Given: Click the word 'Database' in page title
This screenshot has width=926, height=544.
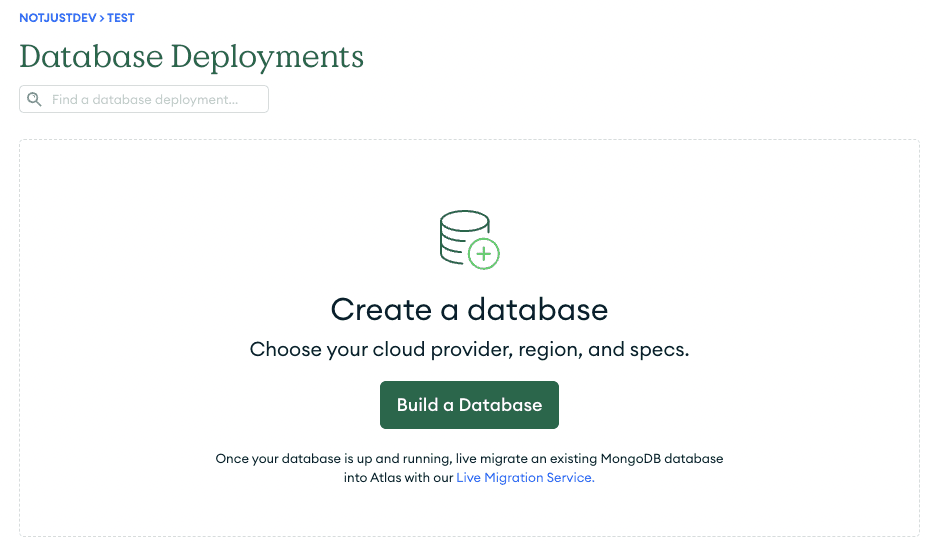Looking at the screenshot, I should pos(91,56).
